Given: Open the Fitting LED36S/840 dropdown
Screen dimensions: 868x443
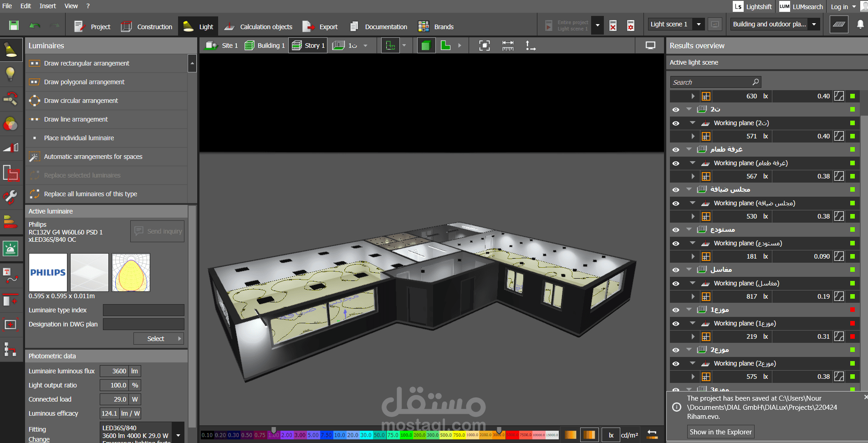Looking at the screenshot, I should pos(178,435).
